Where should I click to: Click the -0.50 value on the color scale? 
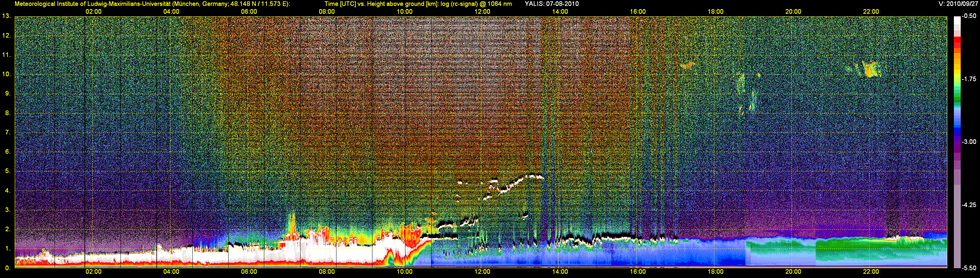point(969,16)
